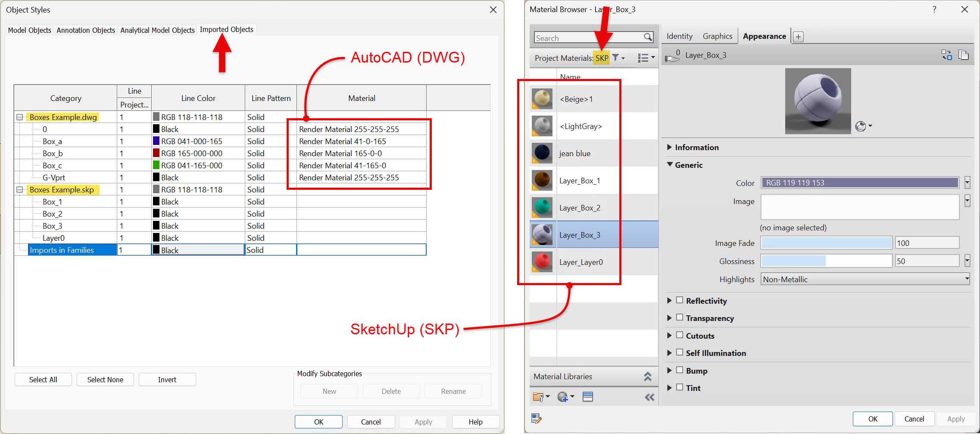Click the replace asset icon near the copy icon
This screenshot has height=434, width=980.
[x=947, y=55]
